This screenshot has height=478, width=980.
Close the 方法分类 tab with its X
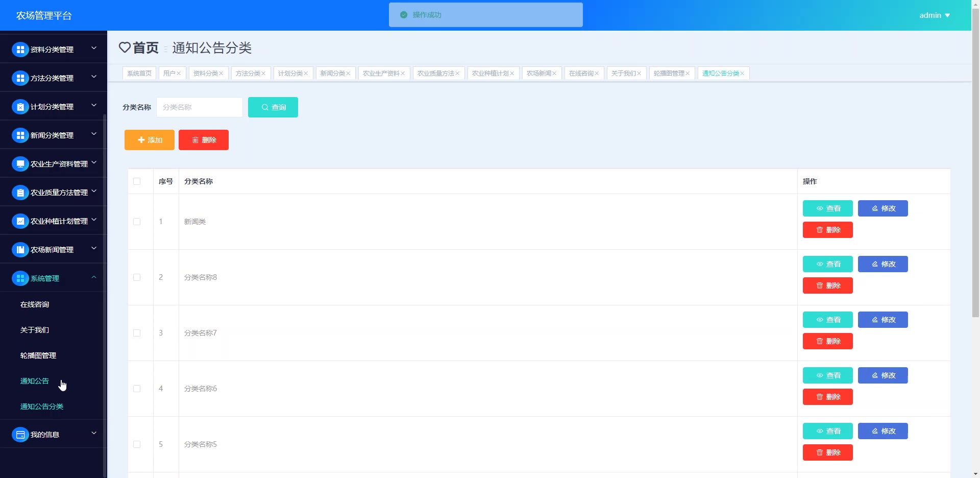click(263, 74)
